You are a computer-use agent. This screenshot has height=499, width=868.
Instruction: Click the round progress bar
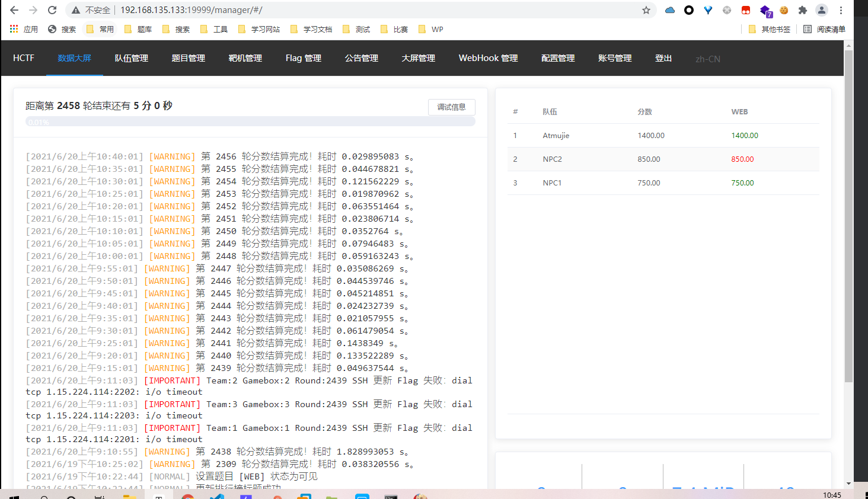[250, 122]
